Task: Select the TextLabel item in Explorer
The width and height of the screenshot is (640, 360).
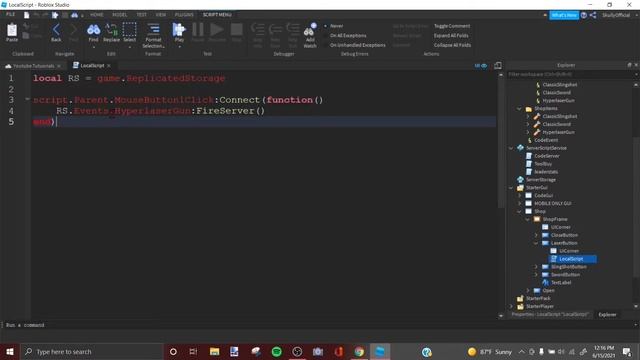Action: click(x=561, y=282)
